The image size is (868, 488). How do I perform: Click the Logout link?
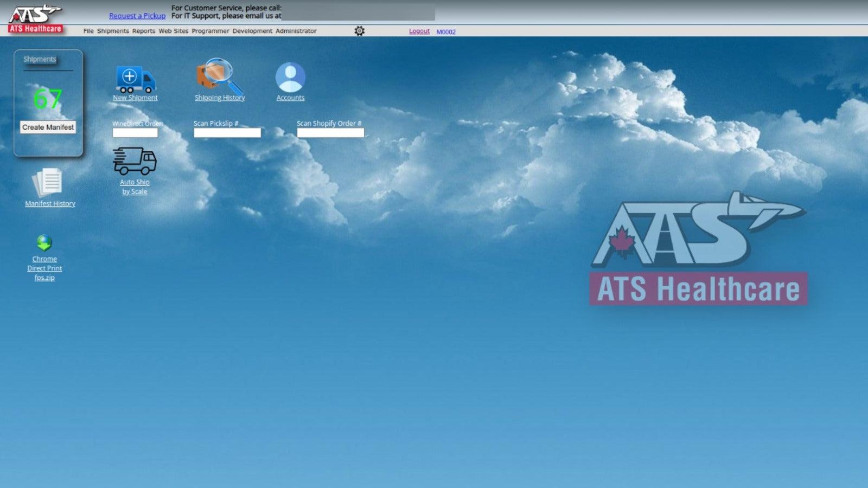[x=419, y=31]
